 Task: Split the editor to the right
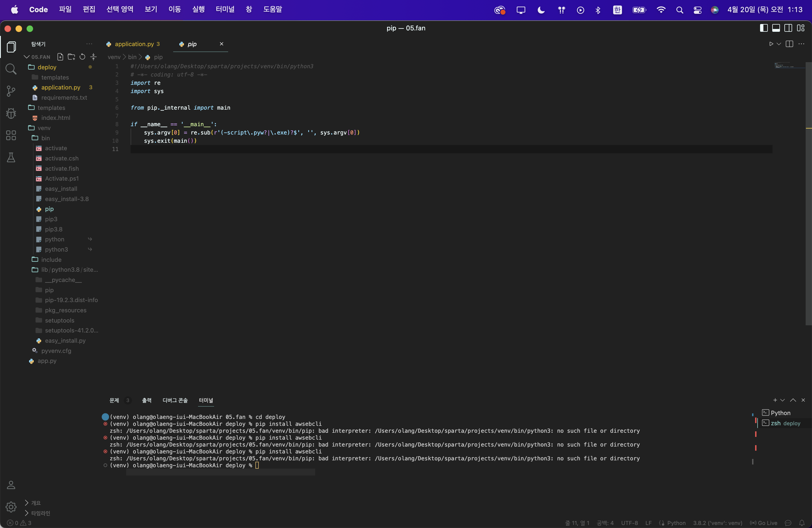[789, 44]
